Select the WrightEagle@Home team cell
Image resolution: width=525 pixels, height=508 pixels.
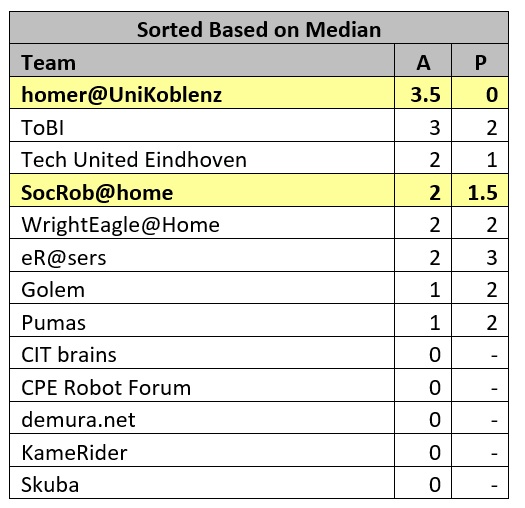(202, 223)
